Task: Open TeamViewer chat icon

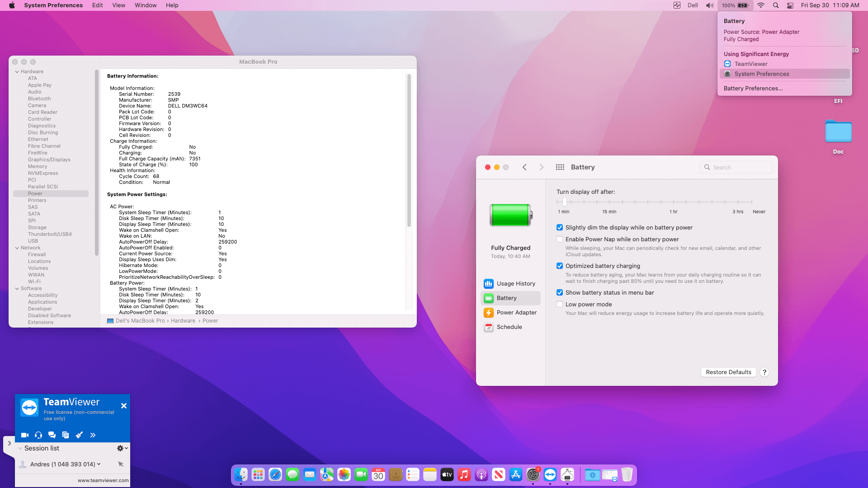Action: click(52, 435)
